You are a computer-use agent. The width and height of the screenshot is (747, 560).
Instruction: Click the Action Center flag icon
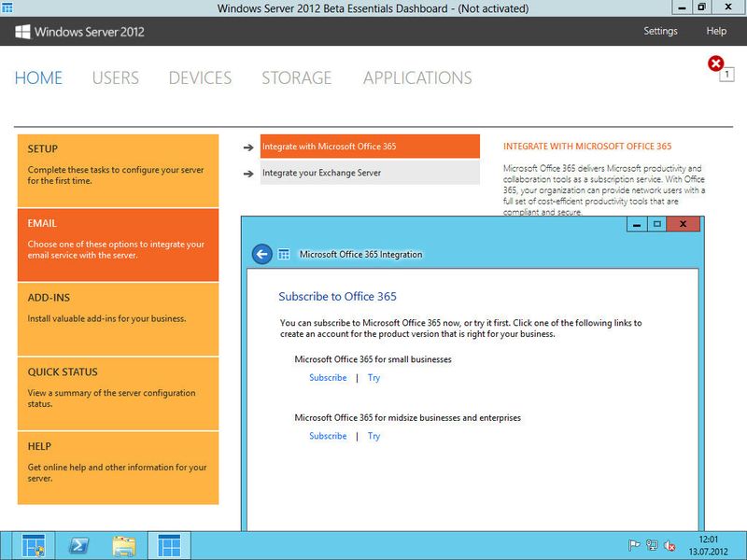[635, 544]
